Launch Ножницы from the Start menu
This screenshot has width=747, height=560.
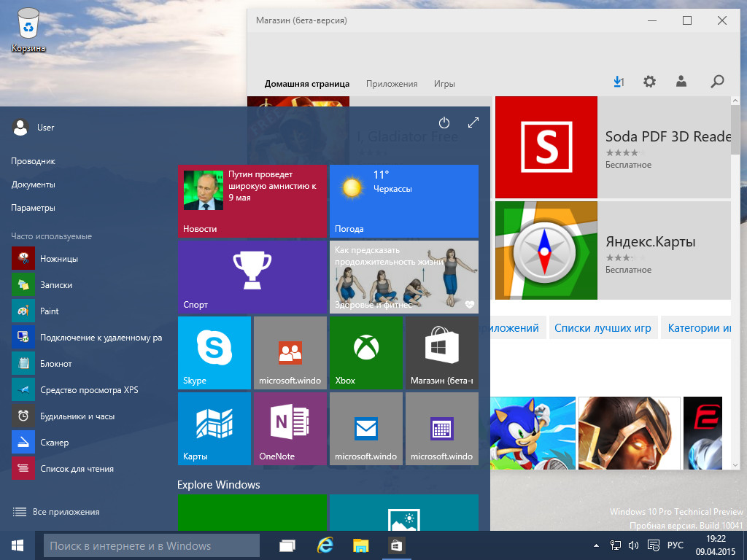pyautogui.click(x=58, y=258)
